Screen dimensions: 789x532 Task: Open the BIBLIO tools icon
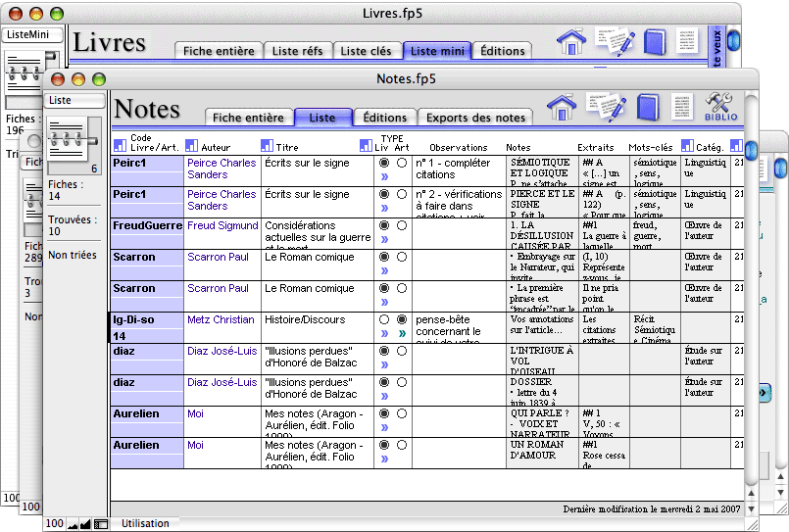click(720, 106)
